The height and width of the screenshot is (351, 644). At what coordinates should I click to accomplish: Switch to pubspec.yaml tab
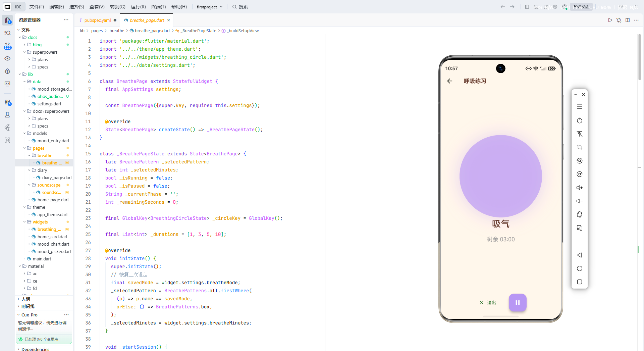coord(98,20)
